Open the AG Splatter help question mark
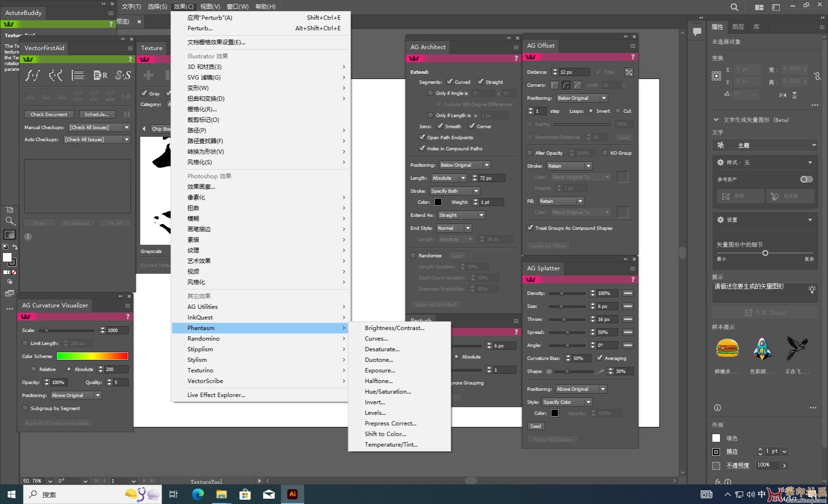Screen dimensions: 828x504 tap(633, 279)
